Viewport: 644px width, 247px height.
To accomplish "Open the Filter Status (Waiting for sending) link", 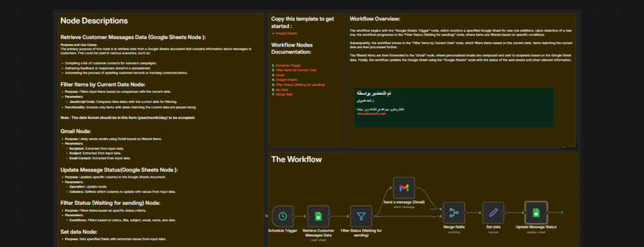I will 301,84.
